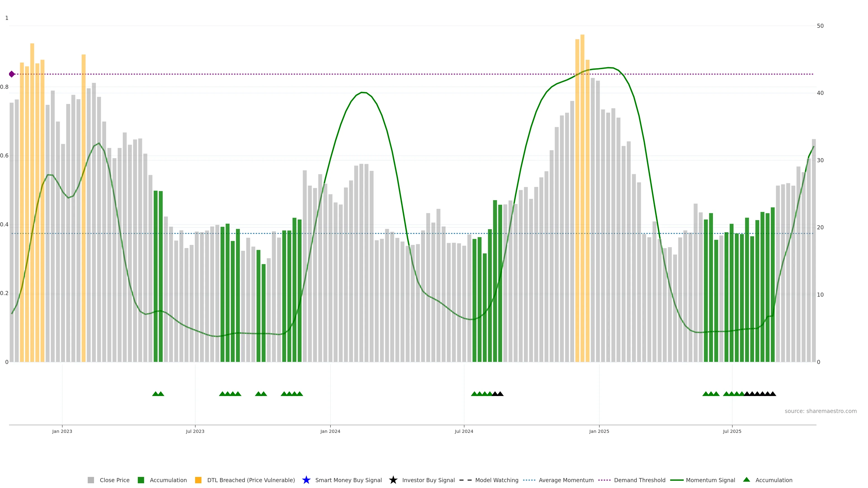
Task: Click the orange DTL Breached color swatch
Action: coord(198,480)
